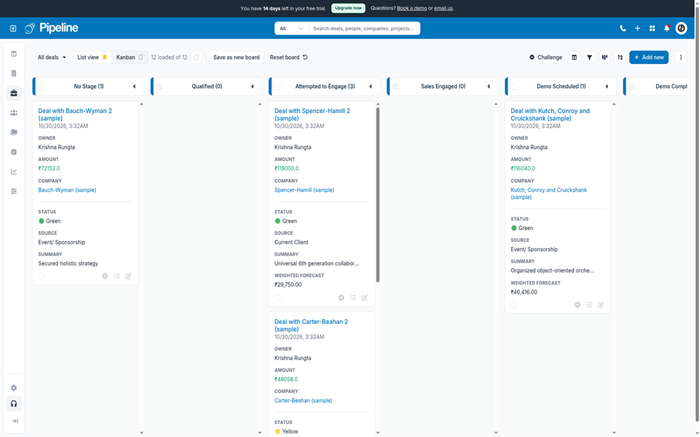
Task: Tick the checkbox on the Bauch-Wyman 2 card
Action: pyautogui.click(x=42, y=277)
